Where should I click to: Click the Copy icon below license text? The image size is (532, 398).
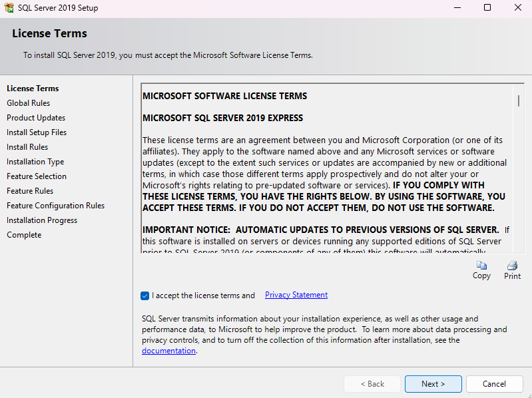coord(481,266)
